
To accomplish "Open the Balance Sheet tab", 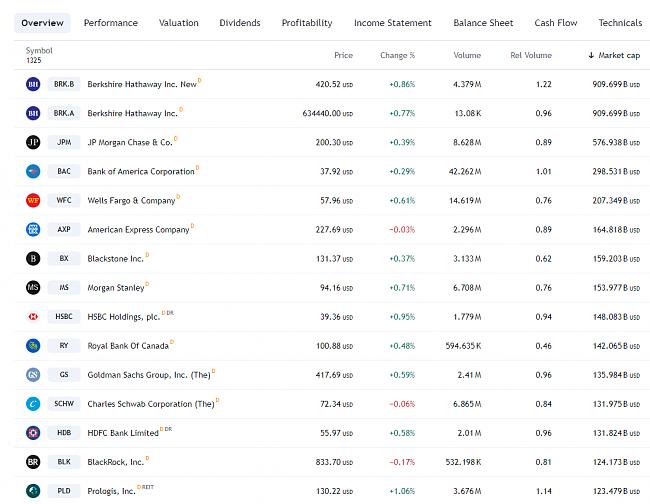I will pos(483,23).
